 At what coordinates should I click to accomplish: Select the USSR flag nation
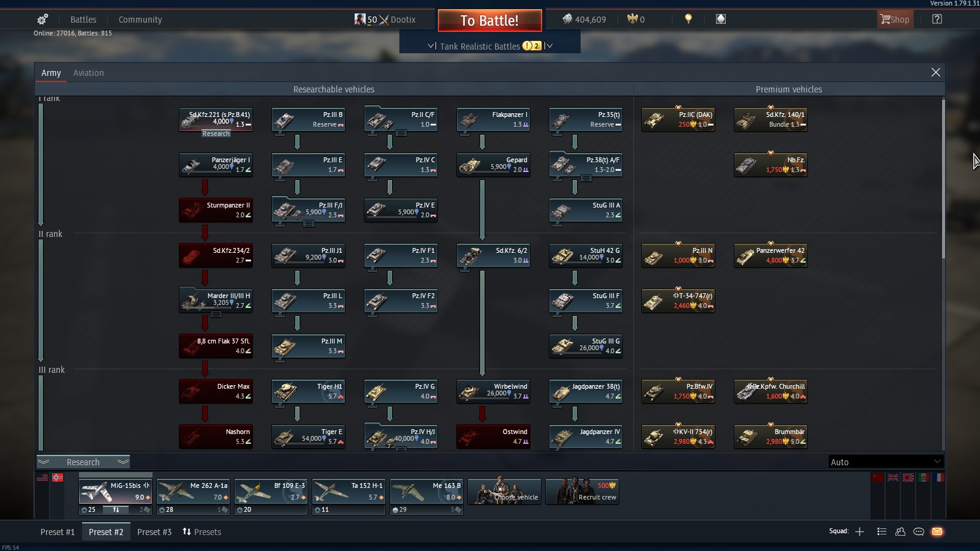click(878, 478)
